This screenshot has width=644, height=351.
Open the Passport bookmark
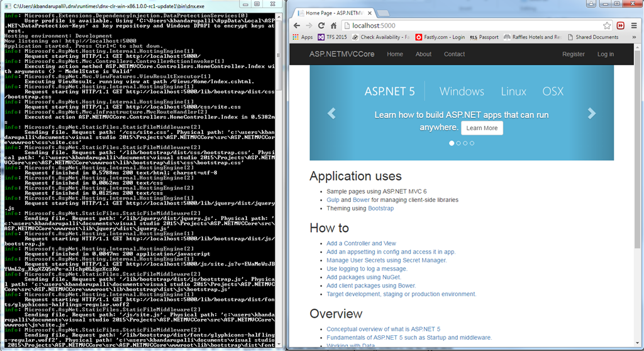click(x=484, y=37)
